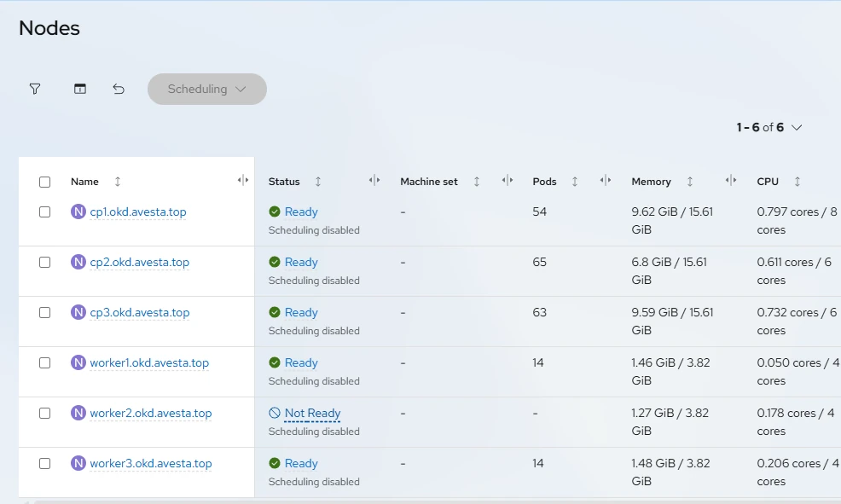Click pods count 63 for cp3
Screen dimensions: 841x504
[540, 313]
